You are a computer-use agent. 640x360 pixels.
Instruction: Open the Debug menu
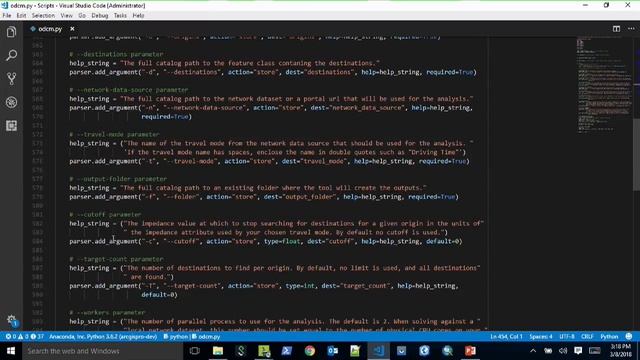[x=100, y=16]
